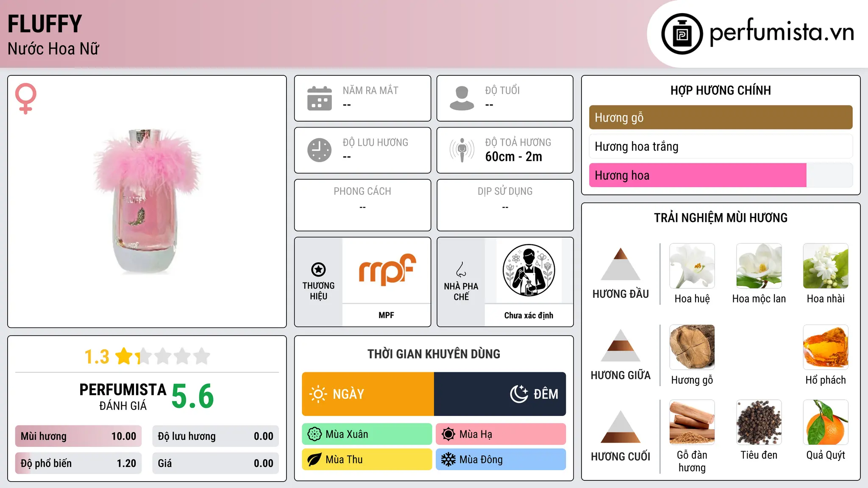
Task: Click the perfumer illustration icon
Action: tap(529, 270)
